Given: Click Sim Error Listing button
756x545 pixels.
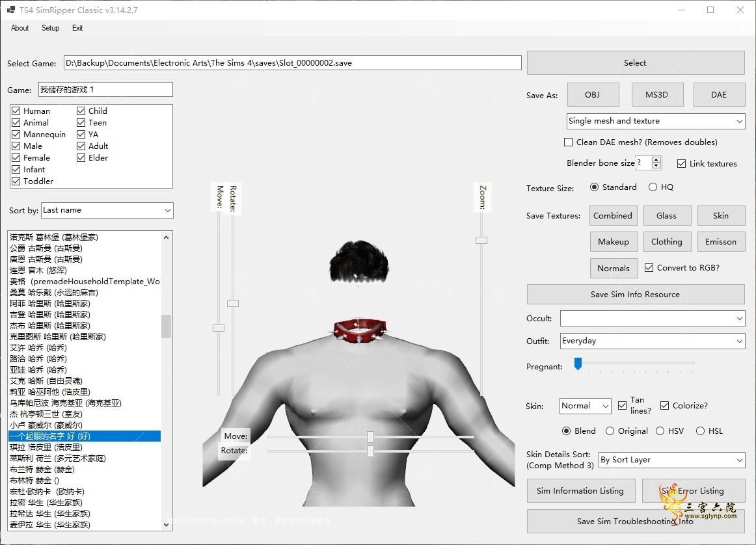Looking at the screenshot, I should 693,490.
